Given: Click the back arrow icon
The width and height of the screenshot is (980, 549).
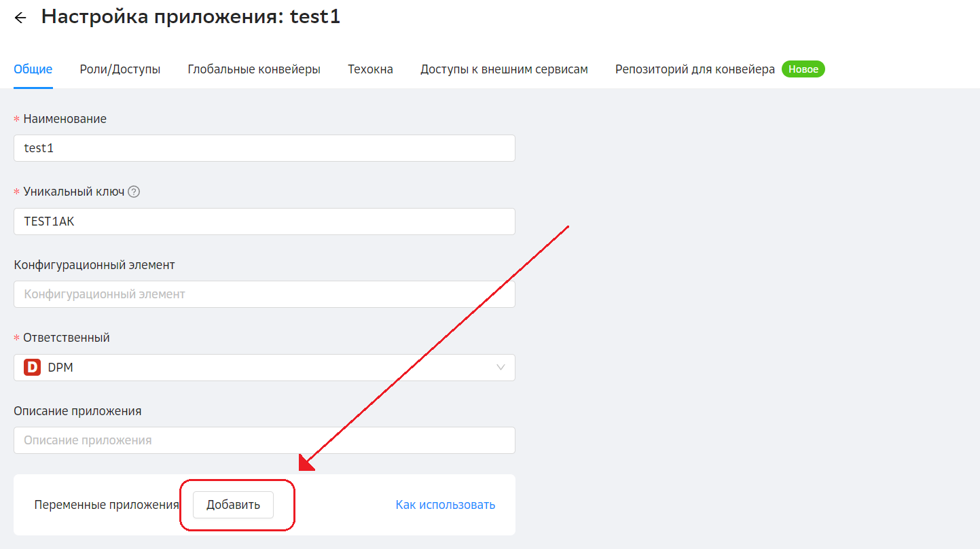Looking at the screenshot, I should (x=20, y=18).
